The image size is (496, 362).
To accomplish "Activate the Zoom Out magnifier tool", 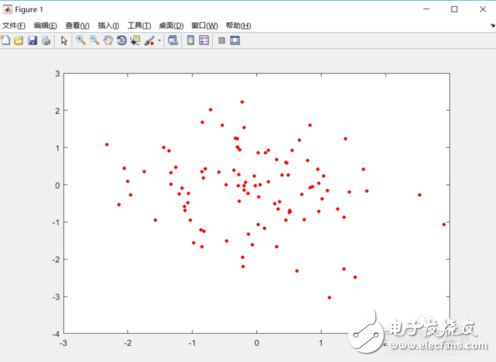I will (x=94, y=40).
